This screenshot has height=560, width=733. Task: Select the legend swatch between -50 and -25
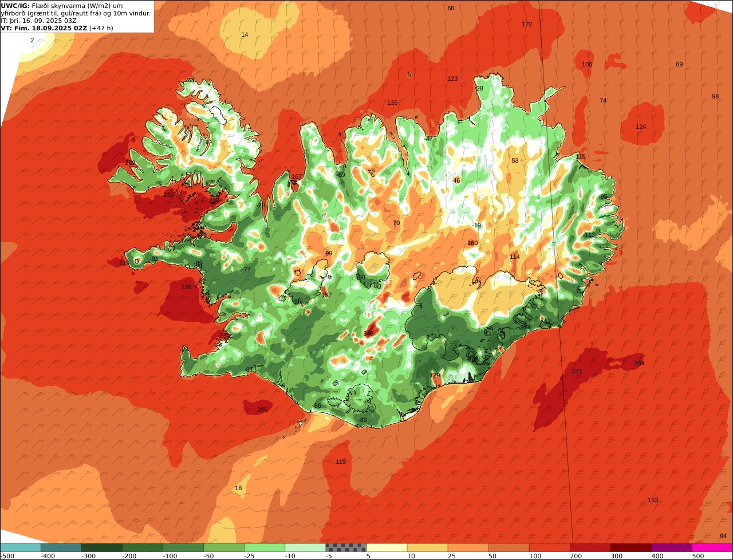tap(224, 547)
